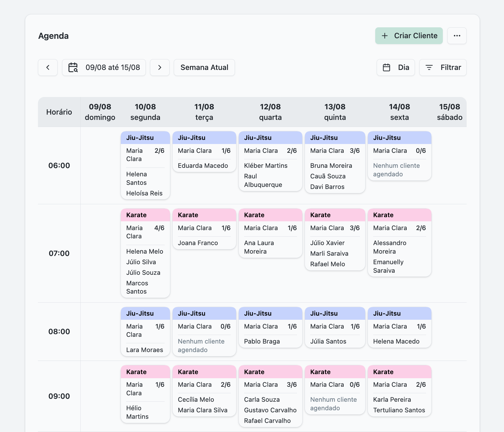
Task: Click client Rafael Melo
Action: (328, 264)
